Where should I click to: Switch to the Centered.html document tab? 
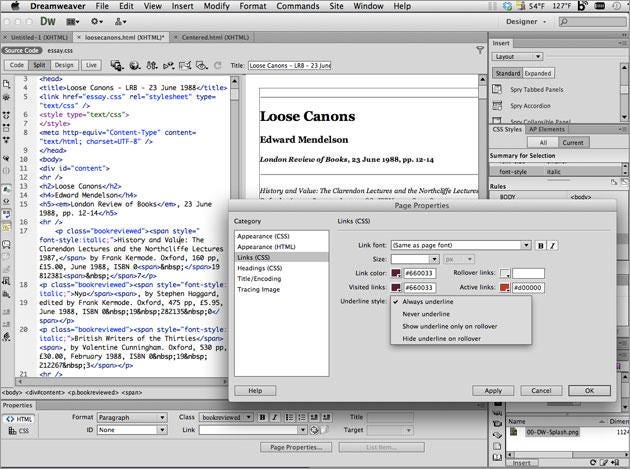click(215, 37)
